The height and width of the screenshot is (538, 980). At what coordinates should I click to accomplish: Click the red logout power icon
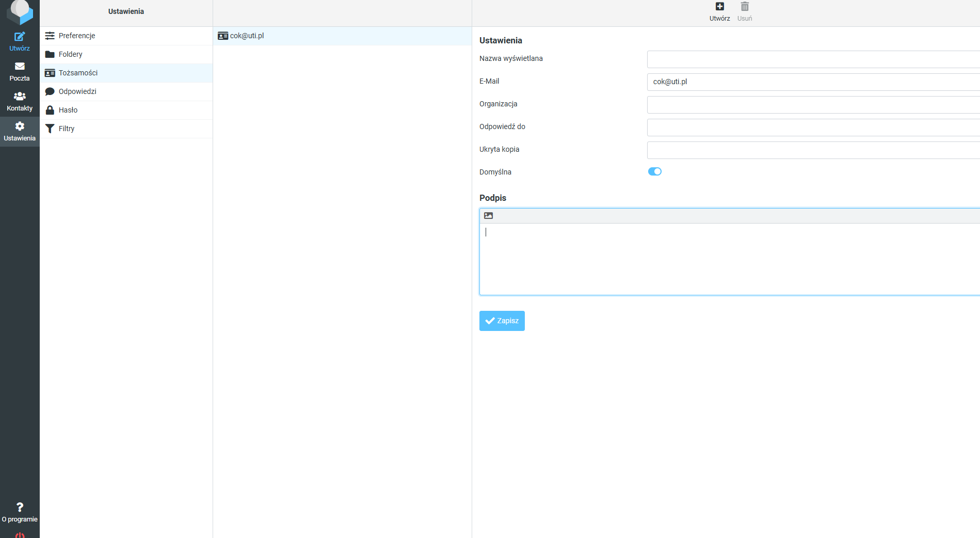[20, 535]
